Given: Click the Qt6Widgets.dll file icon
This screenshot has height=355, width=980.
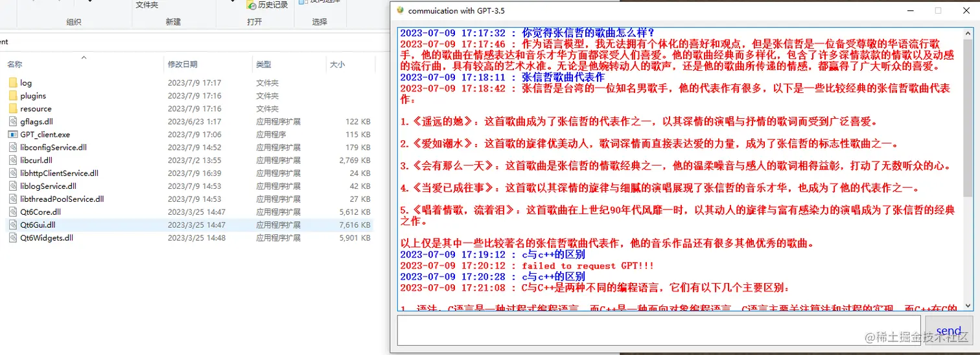Looking at the screenshot, I should tap(14, 238).
